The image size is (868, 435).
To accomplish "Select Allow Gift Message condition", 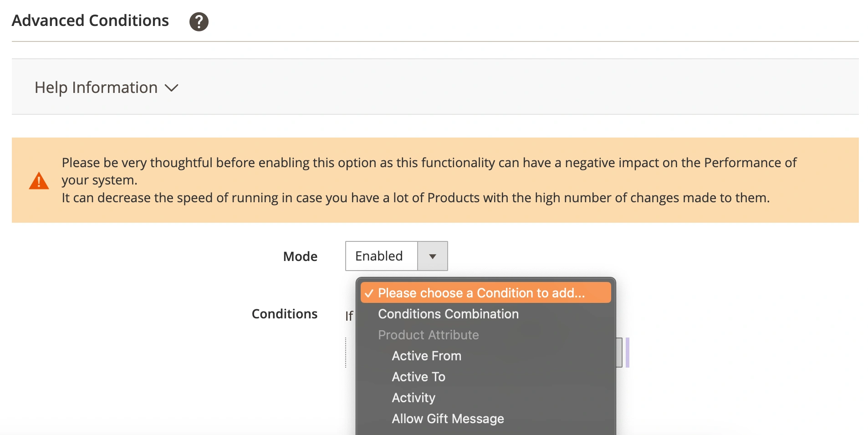I will (448, 418).
